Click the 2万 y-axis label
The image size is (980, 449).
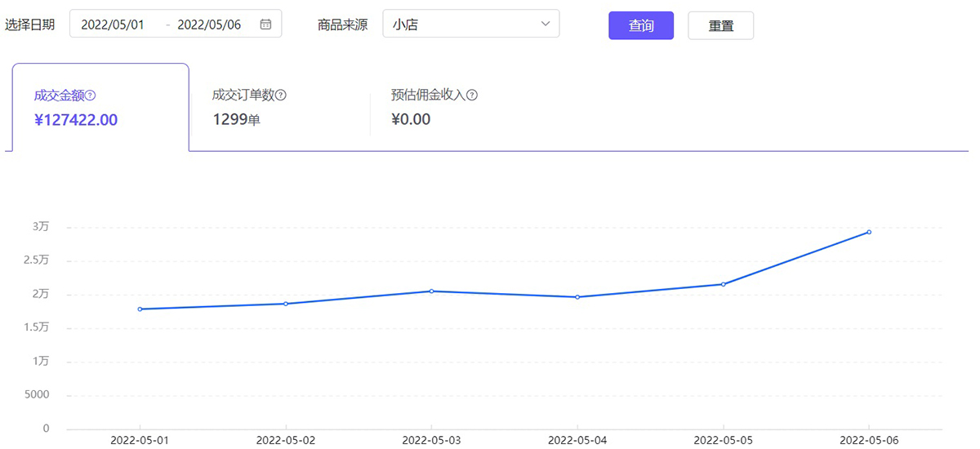41,294
